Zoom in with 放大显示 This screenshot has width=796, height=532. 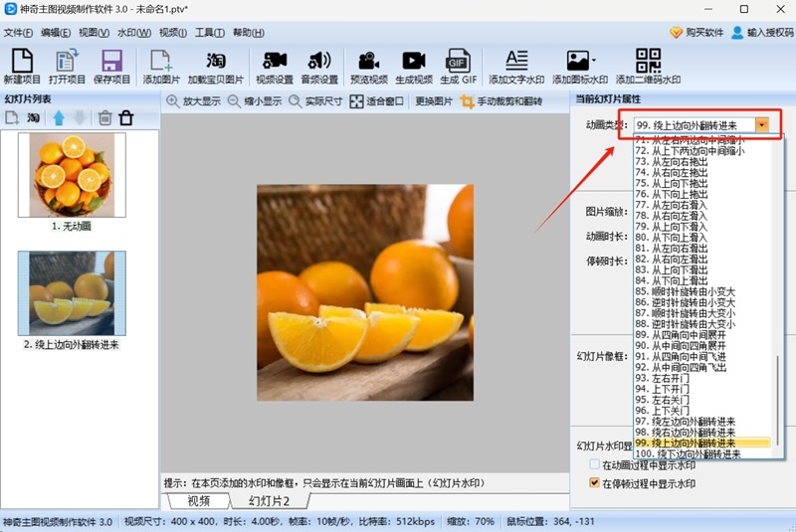point(193,100)
